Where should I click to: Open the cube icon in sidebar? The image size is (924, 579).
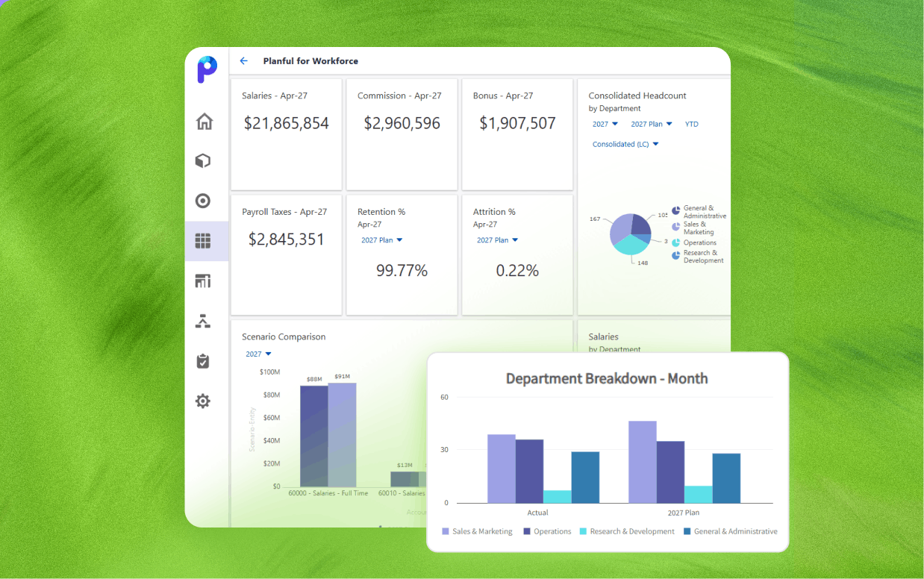click(x=203, y=161)
